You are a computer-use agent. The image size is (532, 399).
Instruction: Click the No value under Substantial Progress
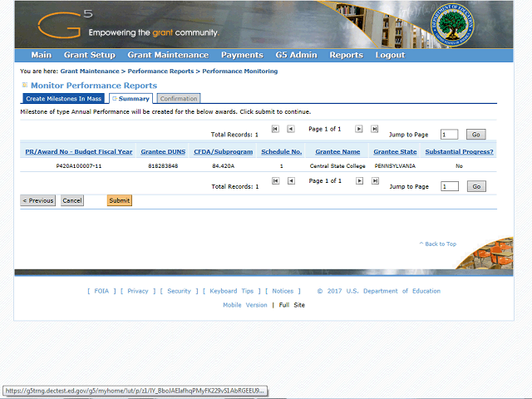pos(459,166)
